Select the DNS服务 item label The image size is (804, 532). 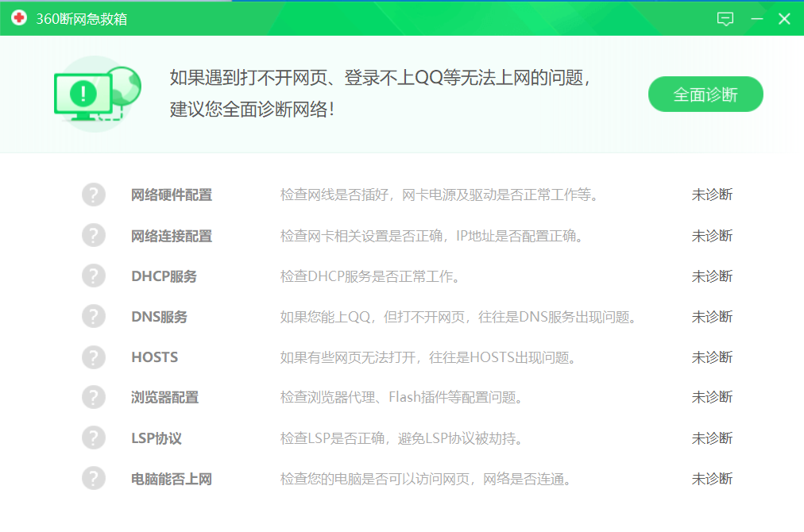tap(159, 317)
